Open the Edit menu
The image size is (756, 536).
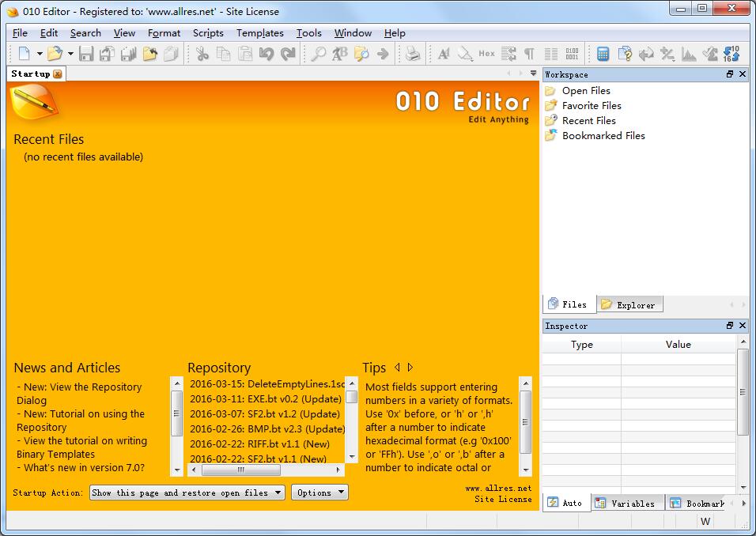49,32
